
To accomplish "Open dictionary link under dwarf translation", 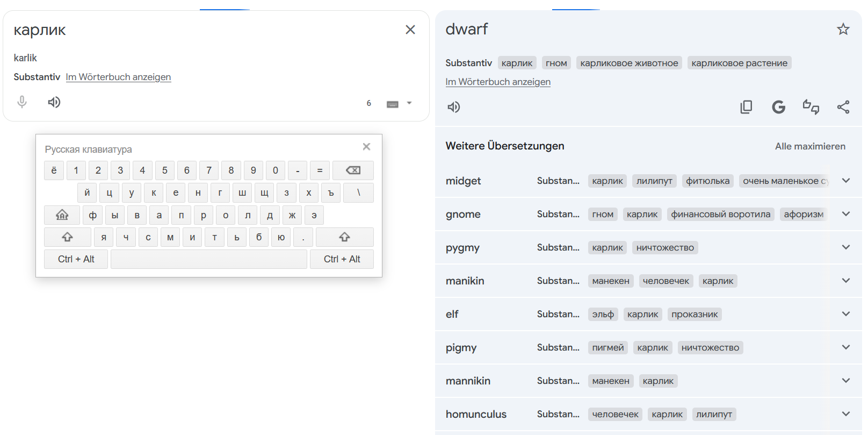I will coord(498,82).
